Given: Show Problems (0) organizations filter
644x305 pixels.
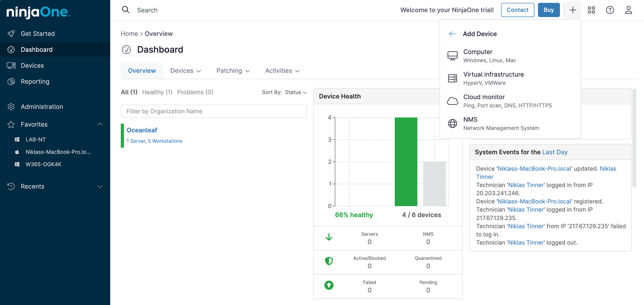Looking at the screenshot, I should (195, 92).
